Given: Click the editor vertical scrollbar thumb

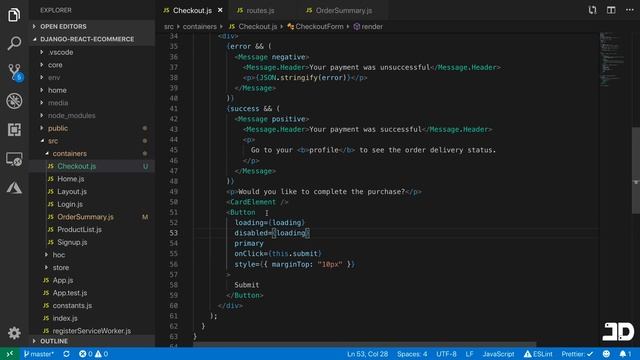Looking at the screenshot, I should pyautogui.click(x=636, y=170).
